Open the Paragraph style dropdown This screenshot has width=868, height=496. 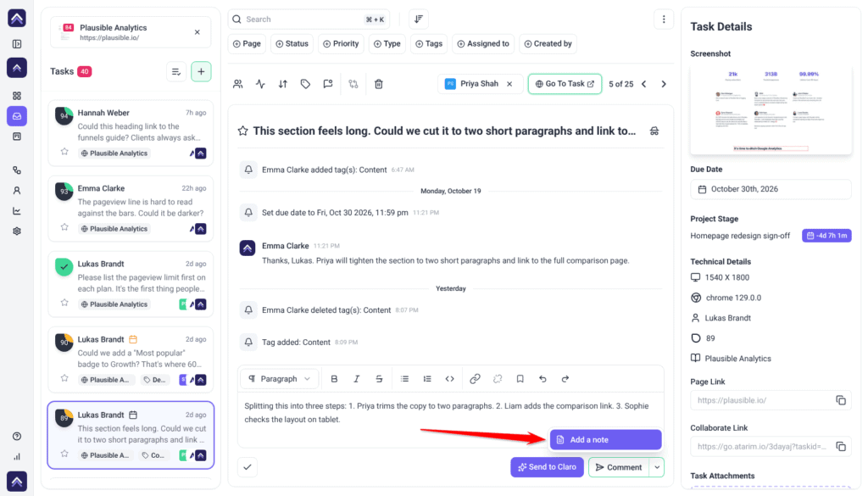pos(280,379)
